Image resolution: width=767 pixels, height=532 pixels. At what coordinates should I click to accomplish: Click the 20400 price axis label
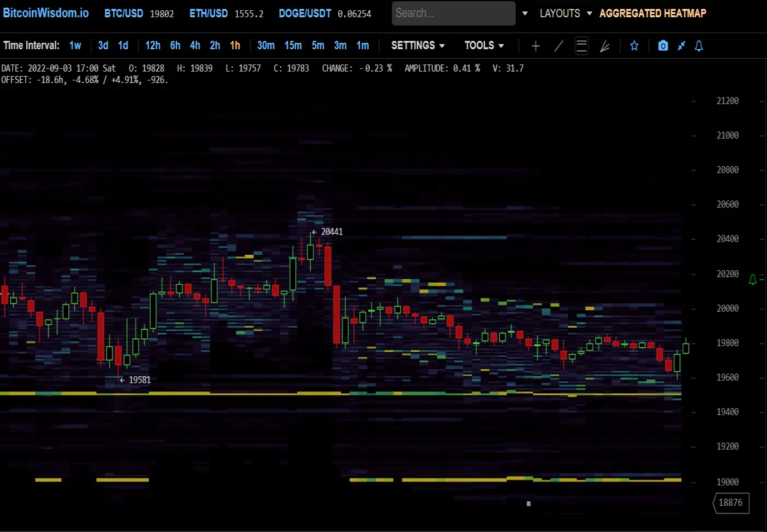[728, 239]
